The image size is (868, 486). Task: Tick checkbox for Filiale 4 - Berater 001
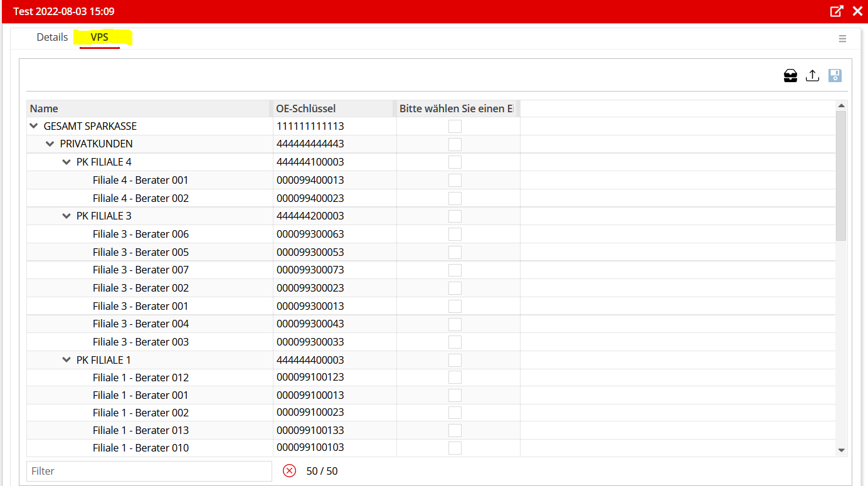click(455, 181)
